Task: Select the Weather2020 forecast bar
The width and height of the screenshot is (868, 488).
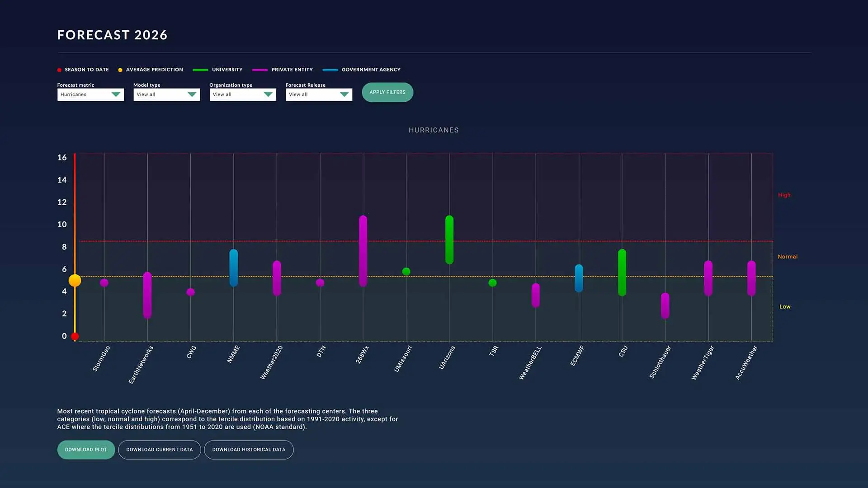Action: pos(277,278)
